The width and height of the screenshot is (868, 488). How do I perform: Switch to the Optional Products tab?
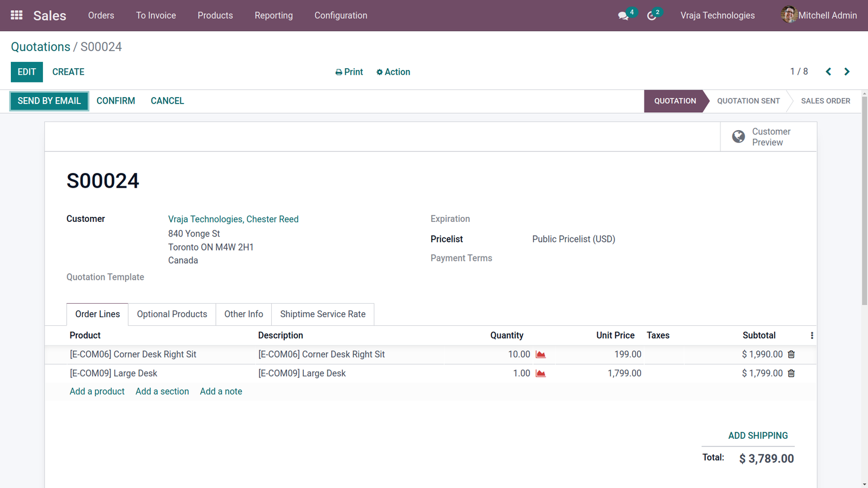click(172, 314)
